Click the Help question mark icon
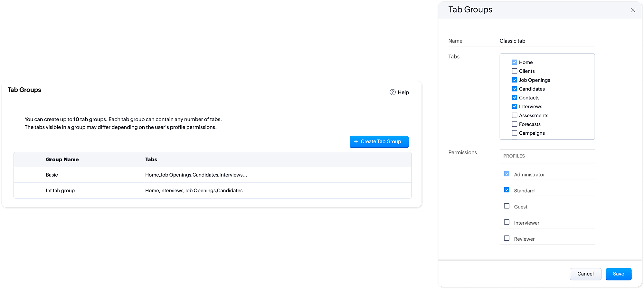Viewport: 644px width, 289px height. [x=393, y=92]
